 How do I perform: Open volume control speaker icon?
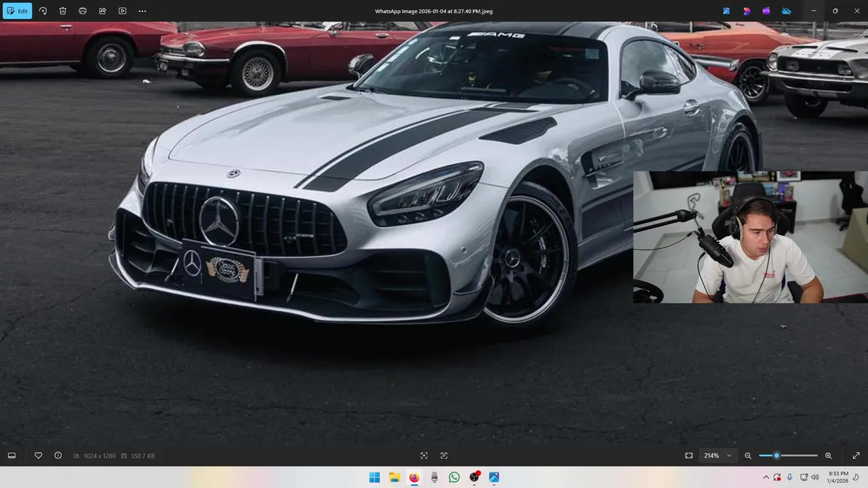(x=814, y=477)
